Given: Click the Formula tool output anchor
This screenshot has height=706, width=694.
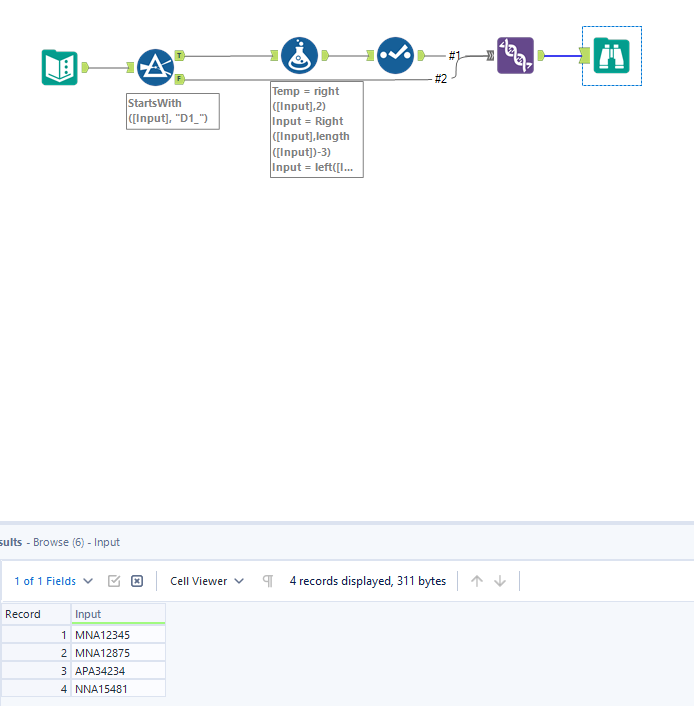Looking at the screenshot, I should (x=325, y=55).
